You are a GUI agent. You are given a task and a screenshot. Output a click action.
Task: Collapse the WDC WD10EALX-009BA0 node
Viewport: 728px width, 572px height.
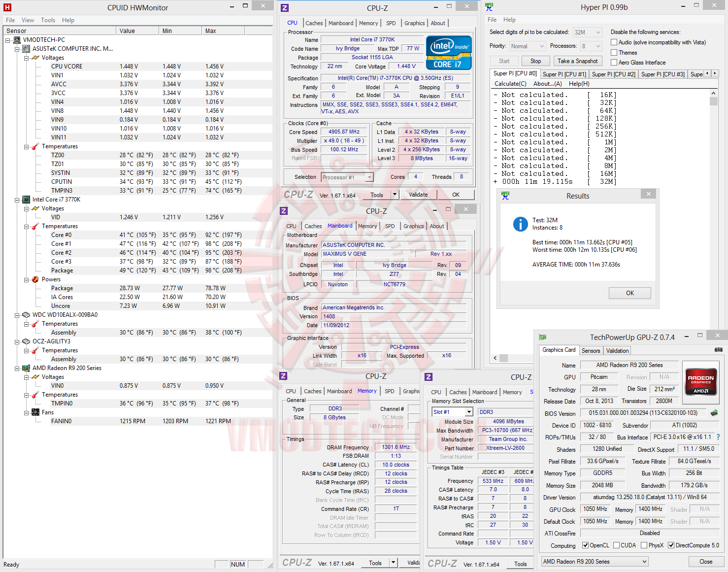[x=17, y=315]
